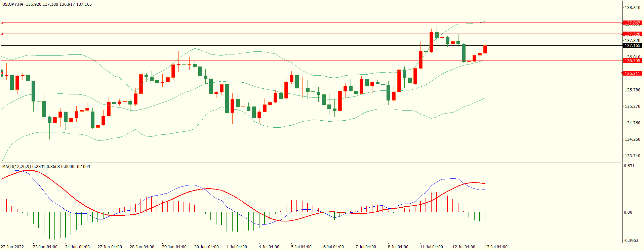Click the 22 Jun 2022 date label
The width and height of the screenshot is (644, 251).
tap(12, 247)
